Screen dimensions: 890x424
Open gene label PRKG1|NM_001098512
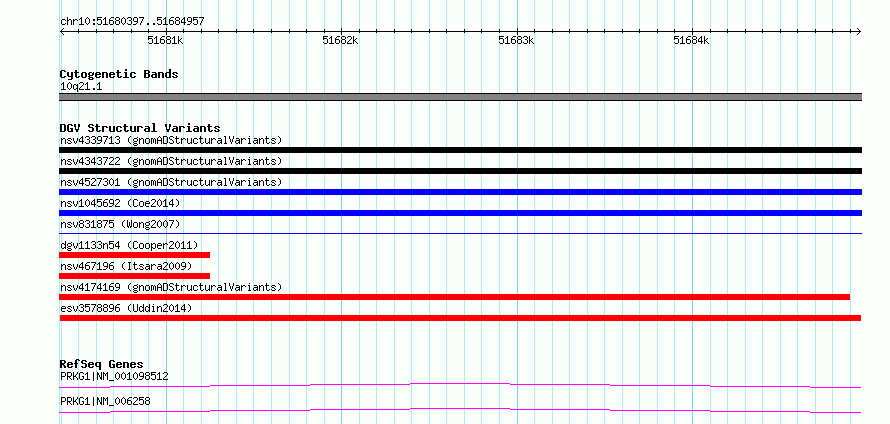pos(114,376)
